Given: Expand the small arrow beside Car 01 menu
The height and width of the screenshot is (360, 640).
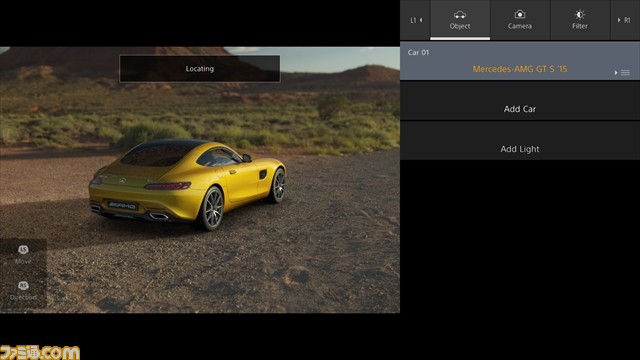Looking at the screenshot, I should [616, 73].
